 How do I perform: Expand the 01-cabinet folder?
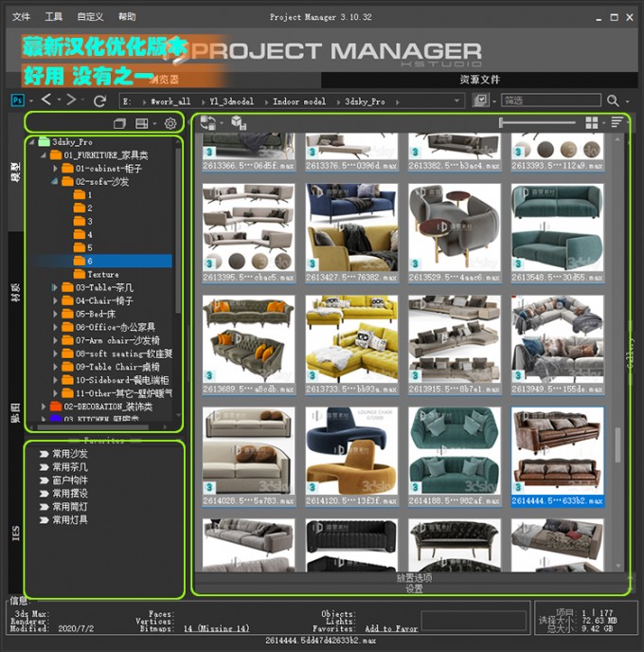point(55,169)
